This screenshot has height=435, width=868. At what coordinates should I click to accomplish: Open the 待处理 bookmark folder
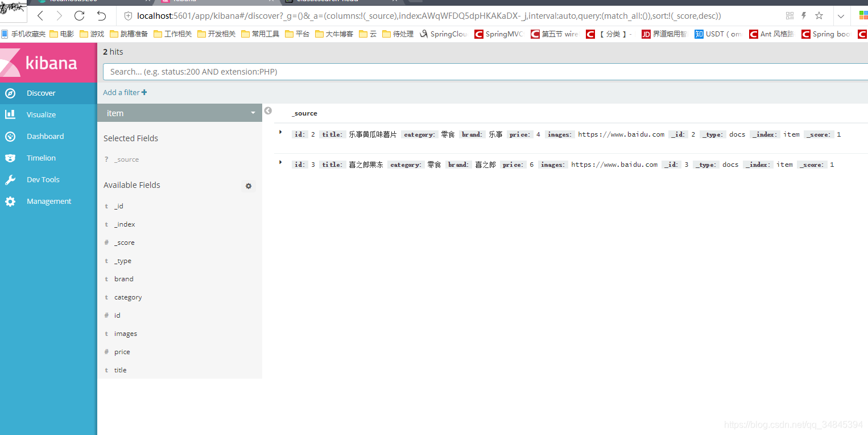tap(398, 34)
